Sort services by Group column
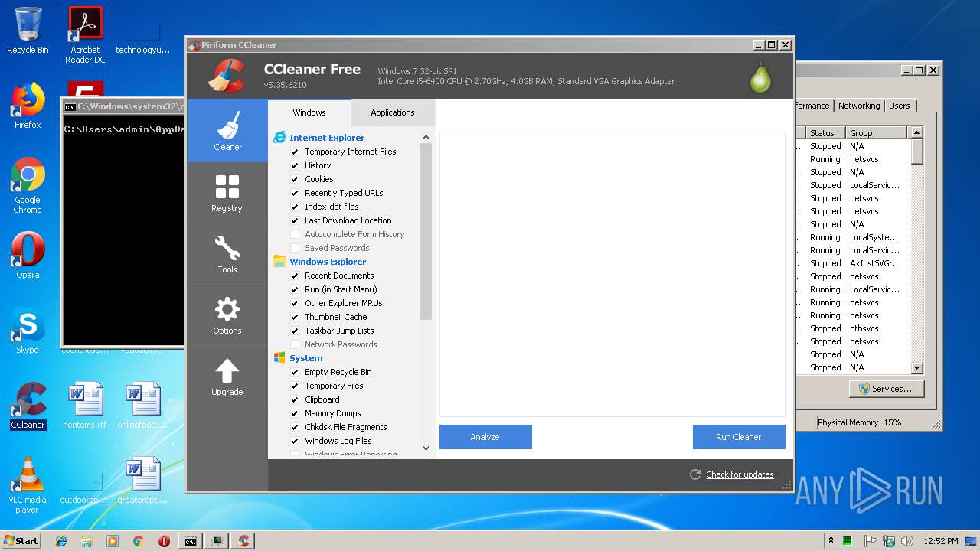The image size is (980, 551). click(877, 132)
